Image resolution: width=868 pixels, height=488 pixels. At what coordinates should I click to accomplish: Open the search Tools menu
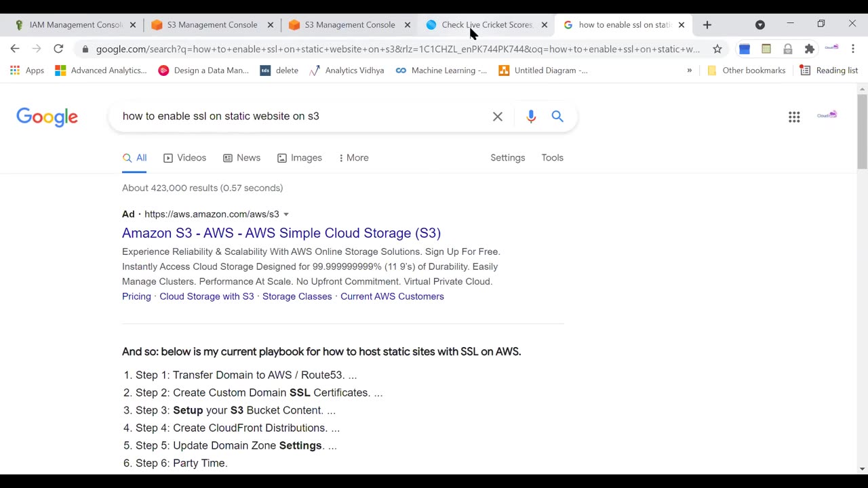[552, 158]
